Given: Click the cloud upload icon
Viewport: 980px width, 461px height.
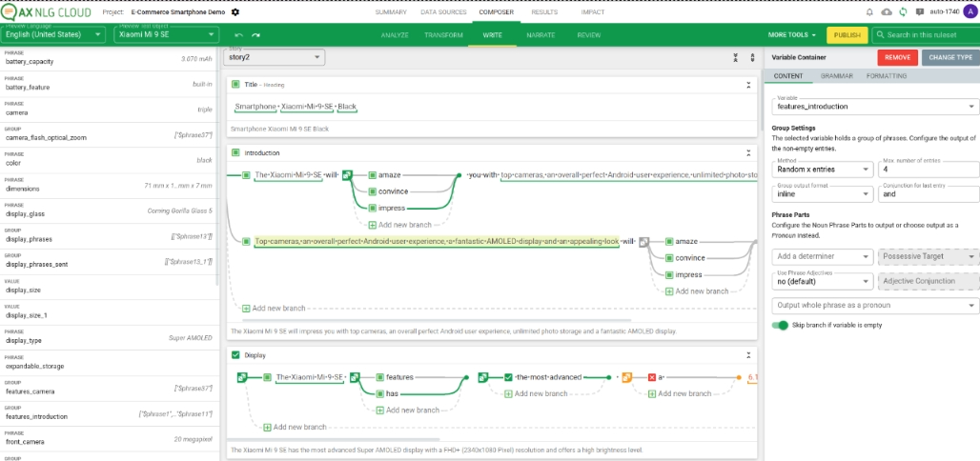Looking at the screenshot, I should [887, 11].
